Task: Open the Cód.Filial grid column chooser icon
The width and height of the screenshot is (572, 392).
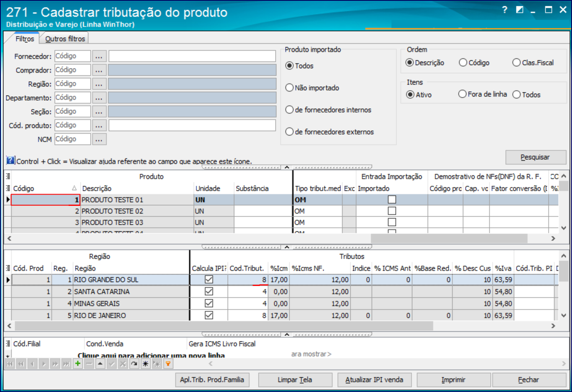Action: coord(8,344)
